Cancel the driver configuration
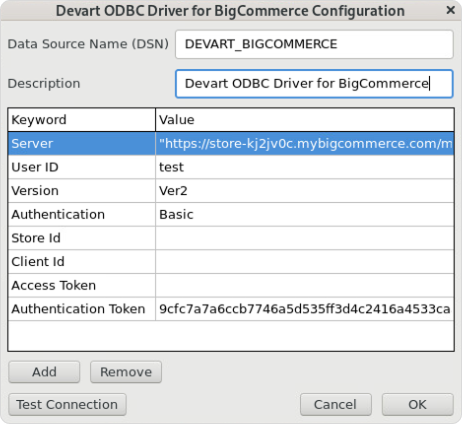This screenshot has height=424, width=462. (x=336, y=405)
